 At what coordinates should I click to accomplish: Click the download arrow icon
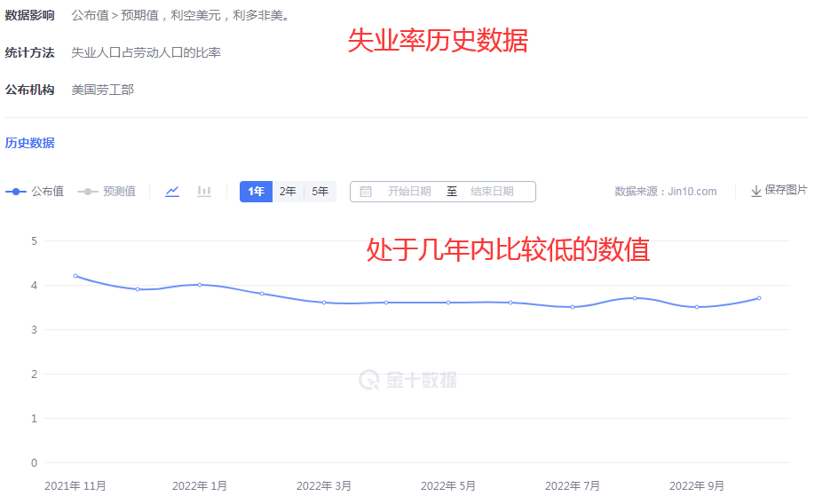click(x=756, y=191)
